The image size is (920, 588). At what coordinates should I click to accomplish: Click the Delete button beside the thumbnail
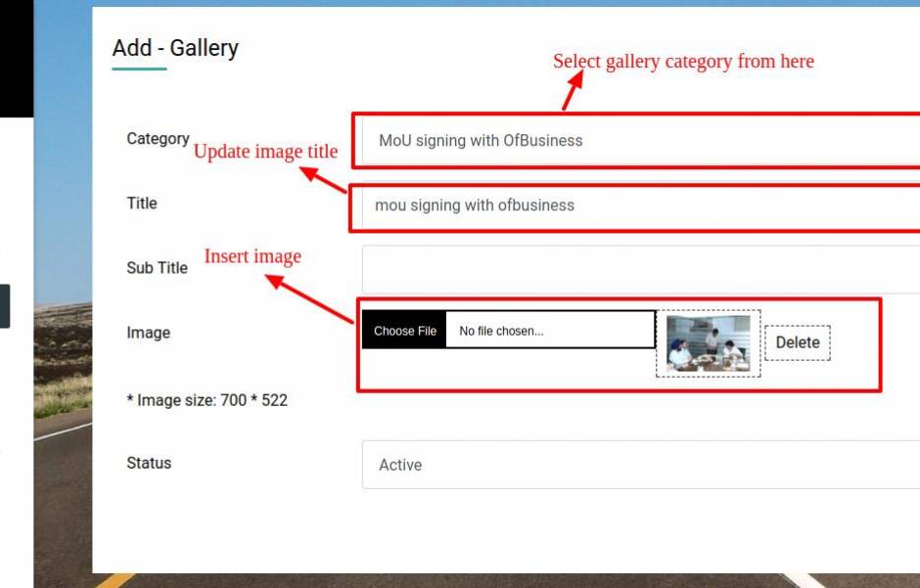click(797, 342)
